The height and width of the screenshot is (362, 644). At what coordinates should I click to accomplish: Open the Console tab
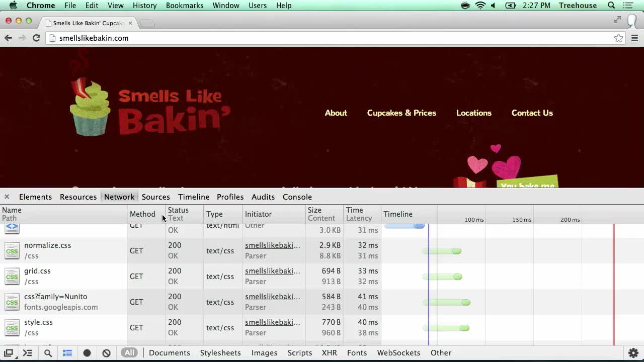click(x=297, y=197)
